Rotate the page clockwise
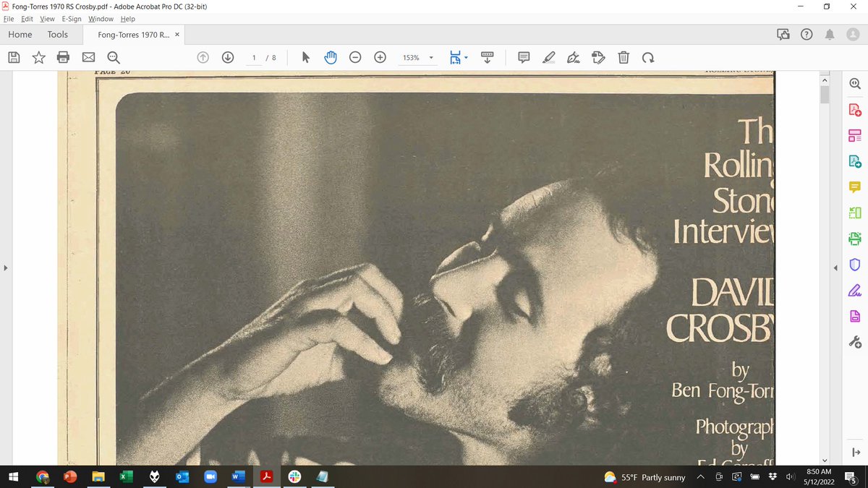 click(x=648, y=57)
